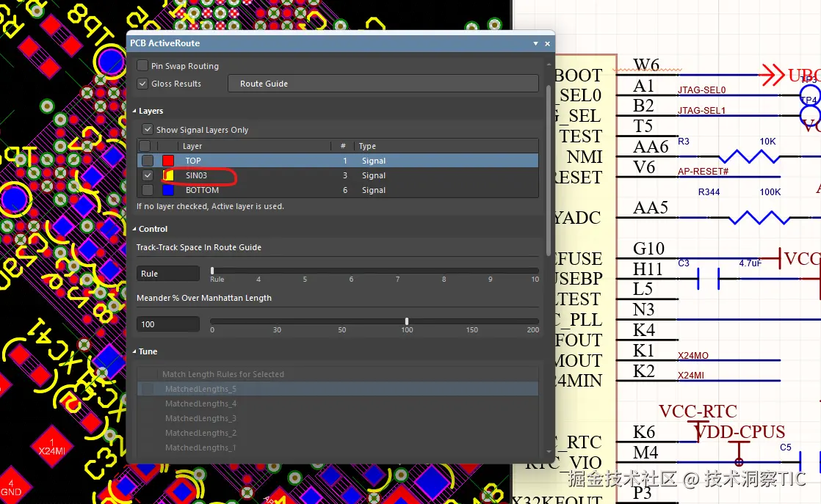Click MatchedLengths_2 in the Tune list

coord(200,433)
